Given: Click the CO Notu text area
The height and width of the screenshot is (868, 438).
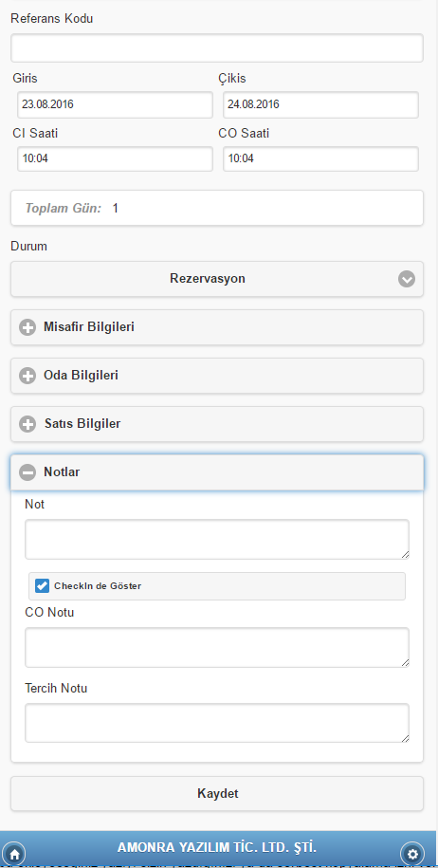Looking at the screenshot, I should tap(217, 647).
